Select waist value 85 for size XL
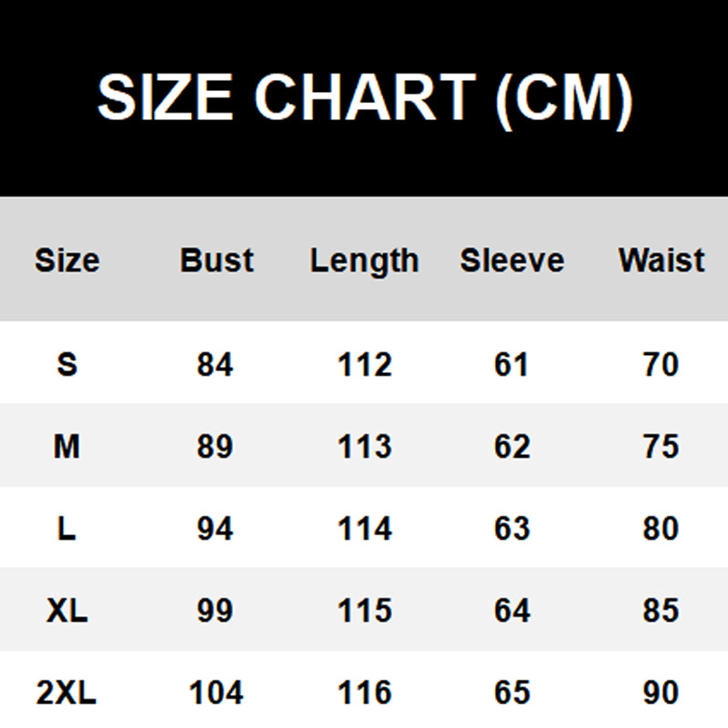 click(661, 611)
